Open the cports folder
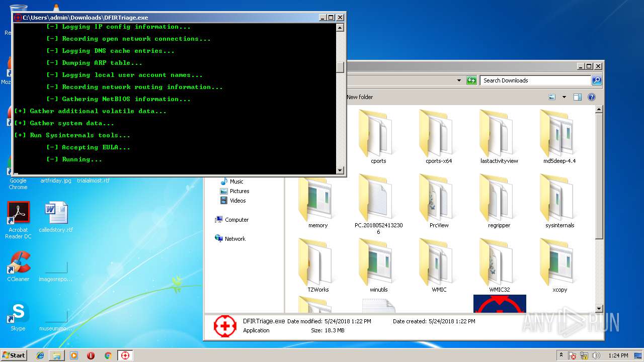Image resolution: width=644 pixels, height=362 pixels. click(x=378, y=137)
